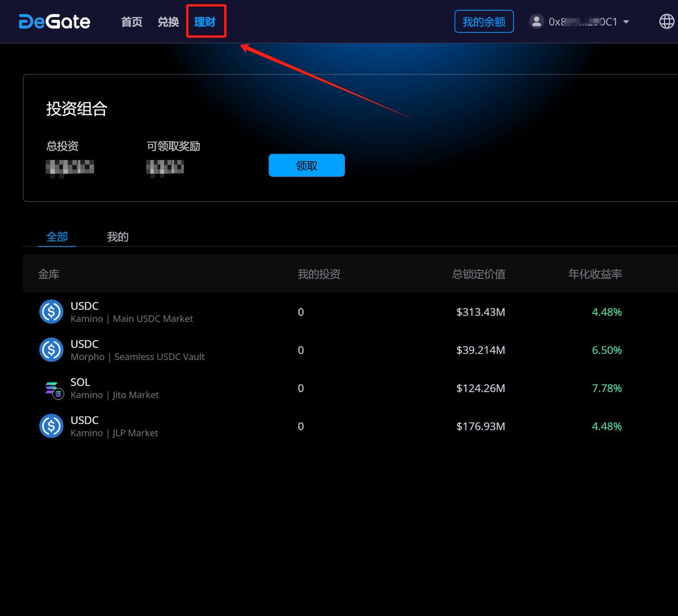This screenshot has height=616, width=678.
Task: Click the 我的投资 column header
Action: [319, 274]
